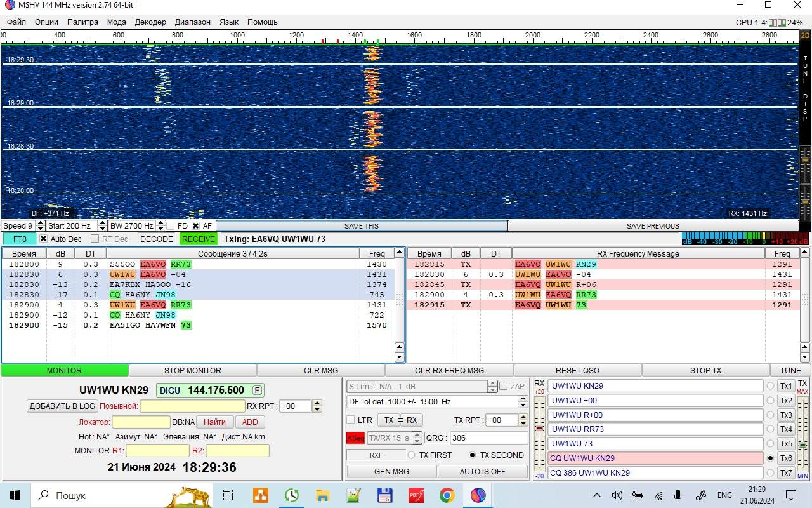Click the pen input tray icon

[701, 495]
